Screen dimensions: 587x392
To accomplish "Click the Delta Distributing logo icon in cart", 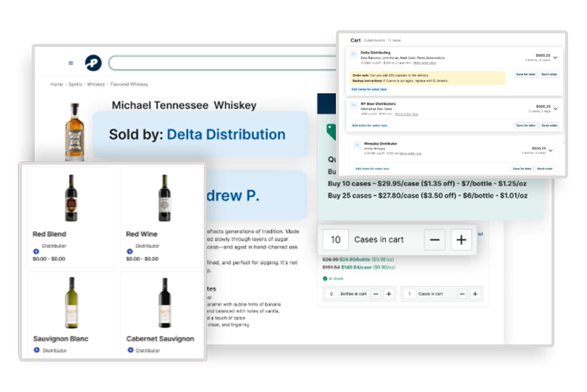I will point(355,54).
